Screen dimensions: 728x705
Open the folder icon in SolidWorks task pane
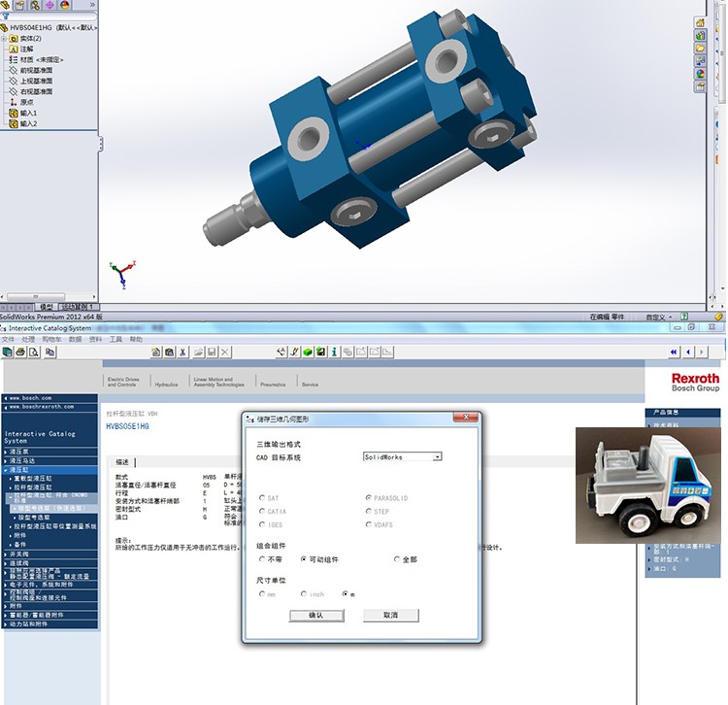[700, 48]
